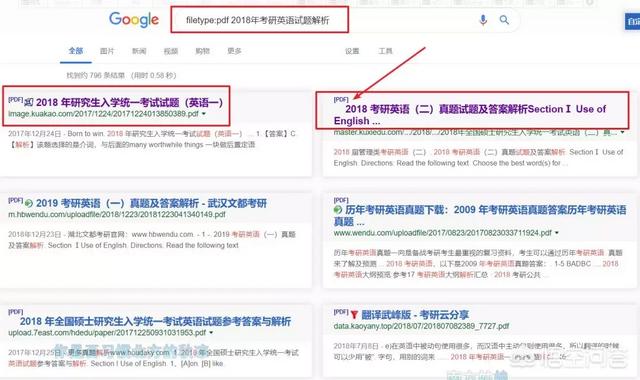Switch to the 图片 tab

107,51
